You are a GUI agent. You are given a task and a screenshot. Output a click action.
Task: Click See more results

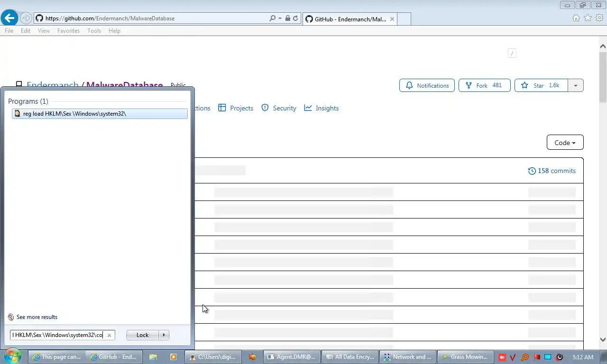tap(37, 317)
